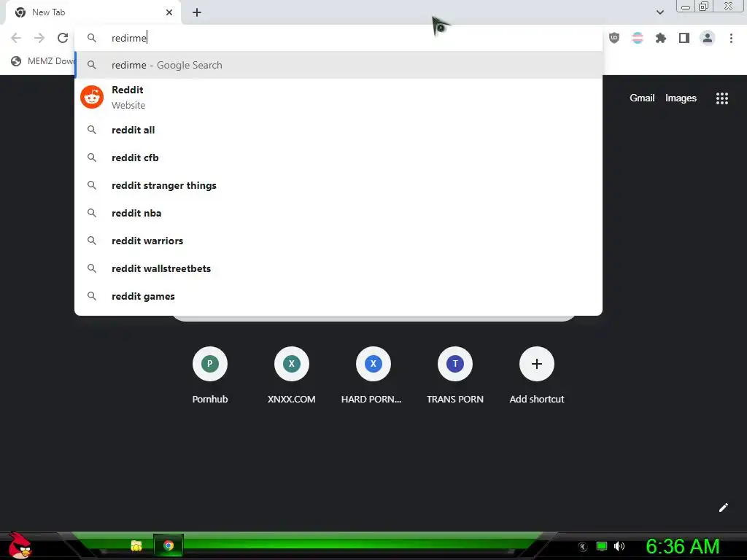The width and height of the screenshot is (747, 560).
Task: Open the volume speaker tray icon
Action: pyautogui.click(x=619, y=546)
